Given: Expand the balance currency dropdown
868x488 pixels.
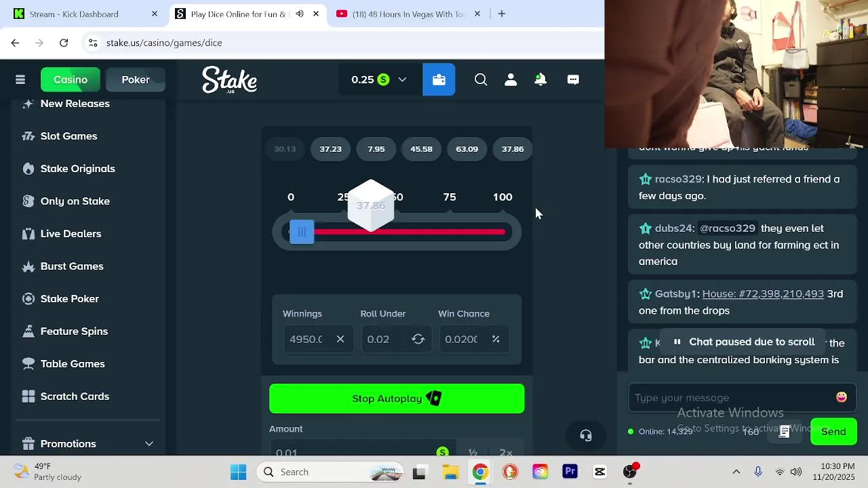Looking at the screenshot, I should click(x=402, y=80).
